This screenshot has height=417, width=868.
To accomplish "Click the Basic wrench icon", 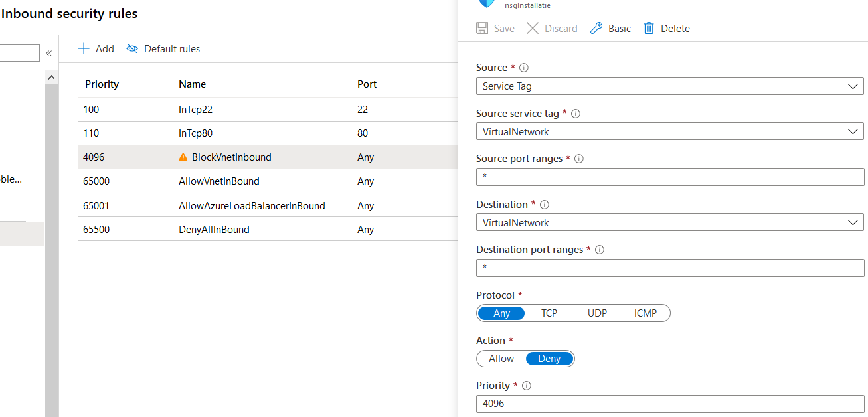I will tap(596, 28).
